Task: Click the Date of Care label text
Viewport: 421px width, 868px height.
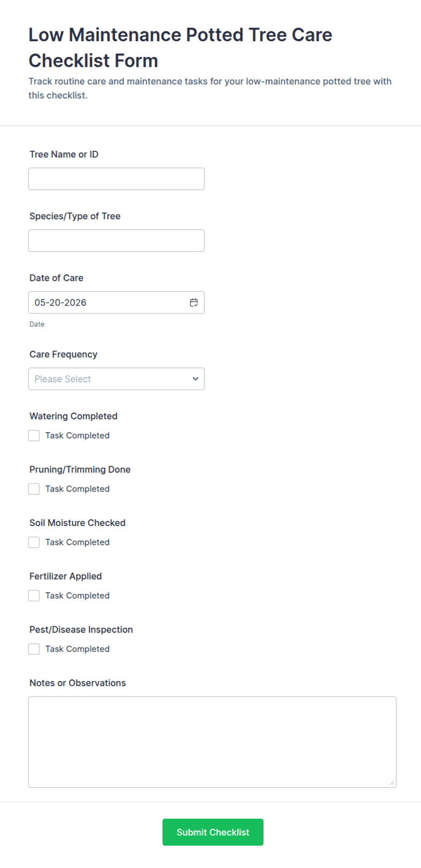Action: coord(57,278)
